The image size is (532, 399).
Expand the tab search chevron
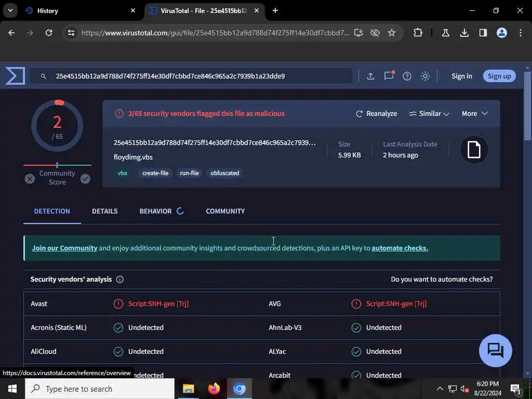(10, 11)
